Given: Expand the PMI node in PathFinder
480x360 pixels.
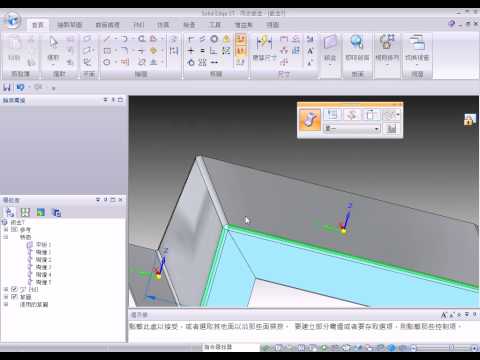Looking at the screenshot, I should tap(6, 289).
